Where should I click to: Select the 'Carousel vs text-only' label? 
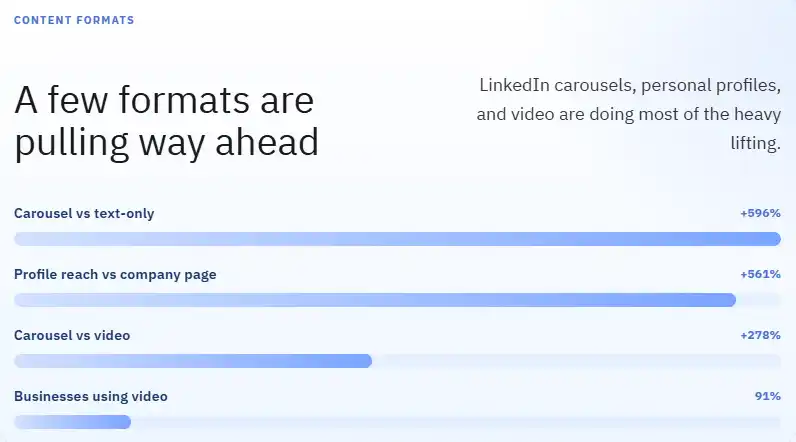coord(84,214)
